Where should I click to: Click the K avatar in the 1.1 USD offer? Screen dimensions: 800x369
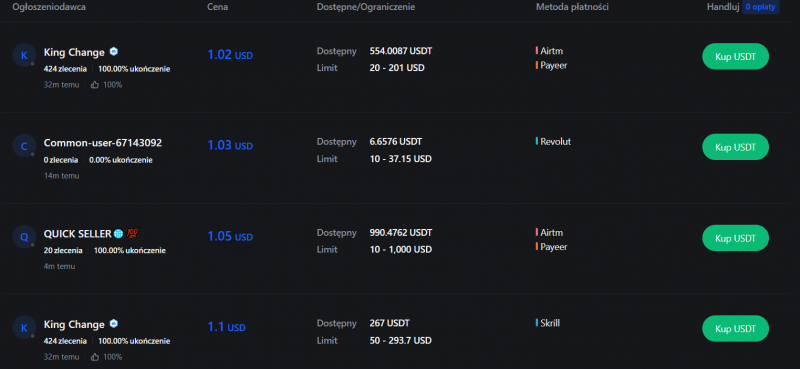coord(24,328)
